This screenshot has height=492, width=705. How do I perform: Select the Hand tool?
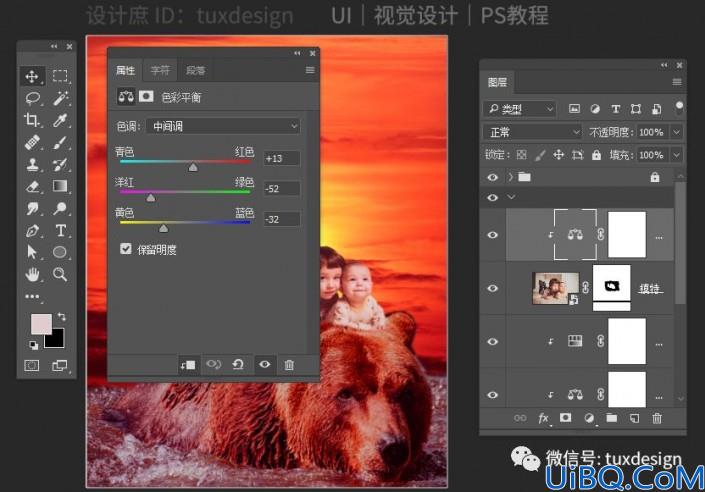[x=32, y=274]
